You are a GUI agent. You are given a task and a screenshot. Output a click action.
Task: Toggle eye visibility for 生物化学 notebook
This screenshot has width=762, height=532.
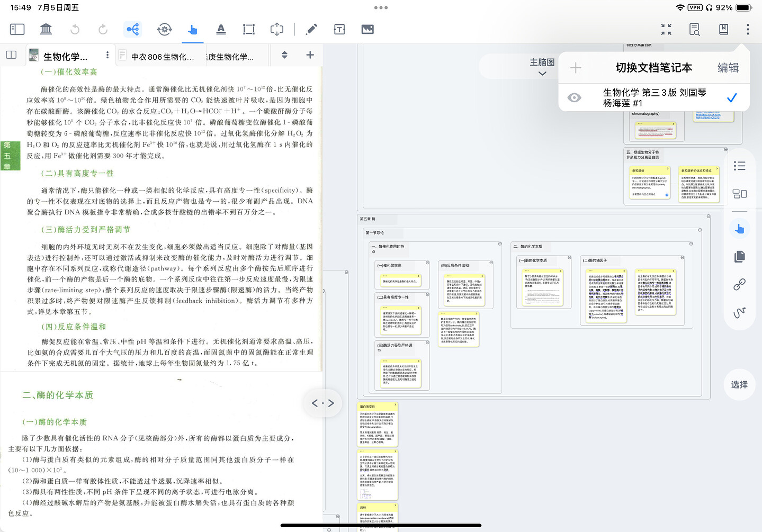tap(575, 98)
